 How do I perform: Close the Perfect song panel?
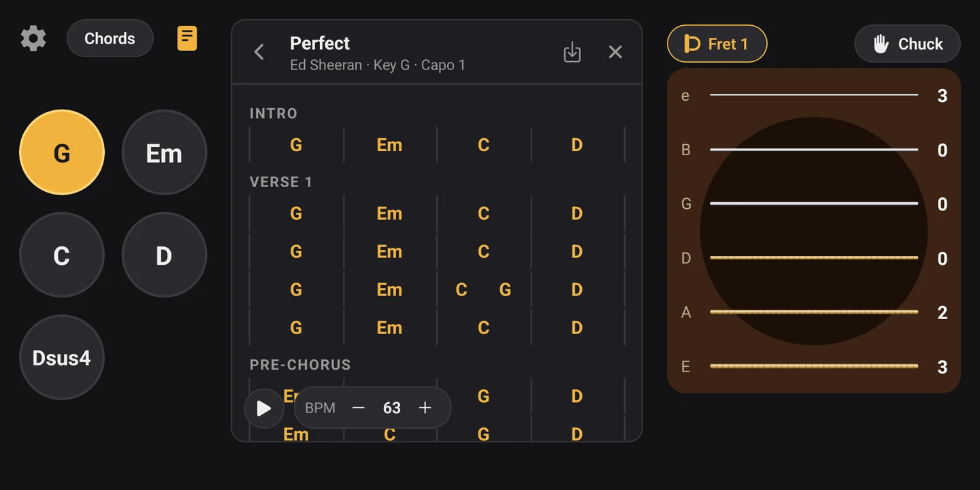pyautogui.click(x=615, y=52)
